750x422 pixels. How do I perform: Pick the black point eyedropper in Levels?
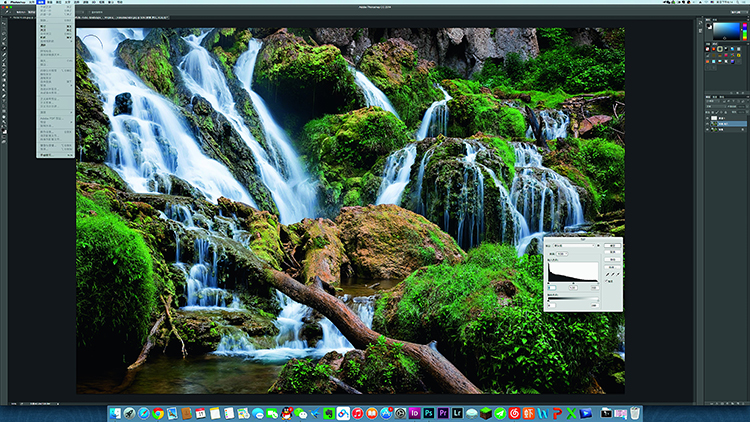609,273
